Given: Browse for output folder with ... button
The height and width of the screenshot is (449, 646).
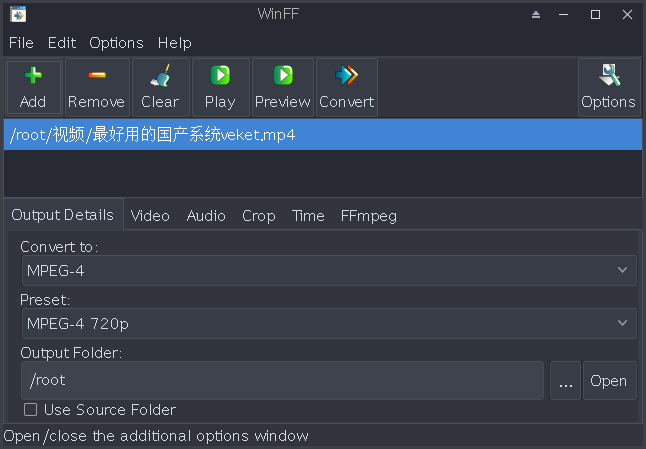Looking at the screenshot, I should pyautogui.click(x=566, y=381).
